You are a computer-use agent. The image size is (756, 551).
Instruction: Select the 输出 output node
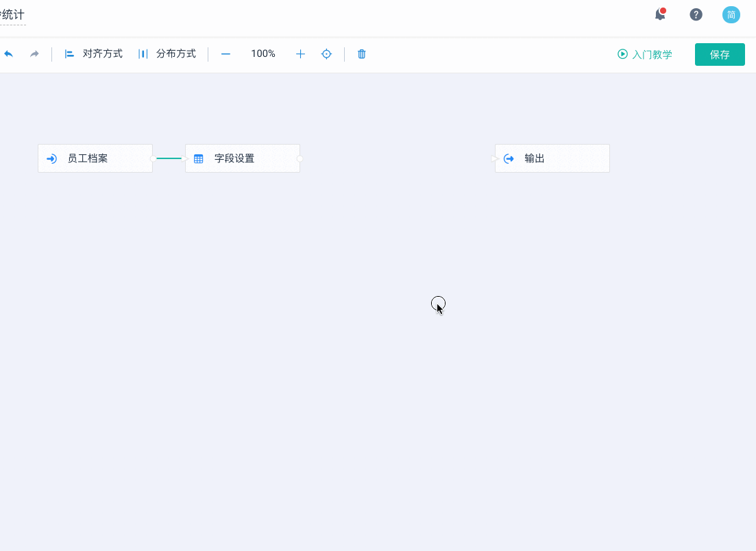(x=552, y=158)
